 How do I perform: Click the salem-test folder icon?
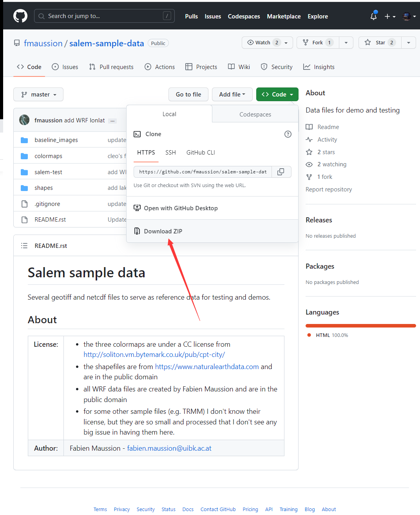coord(24,172)
